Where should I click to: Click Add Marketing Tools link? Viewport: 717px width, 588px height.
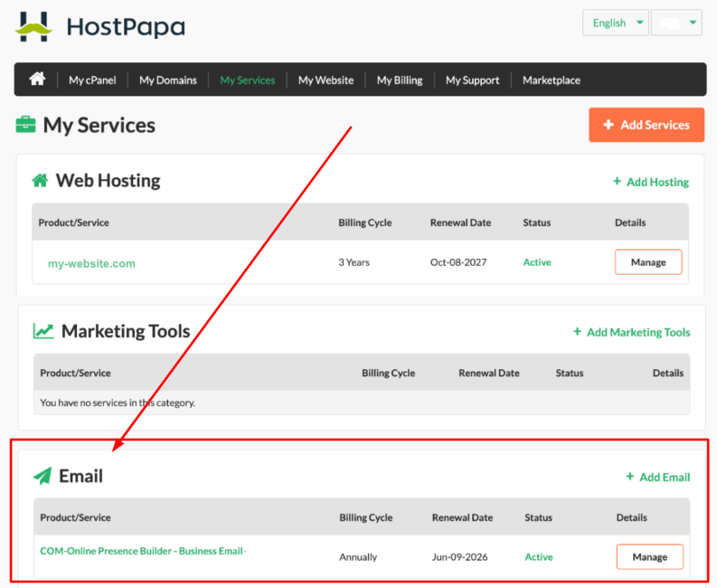point(631,332)
